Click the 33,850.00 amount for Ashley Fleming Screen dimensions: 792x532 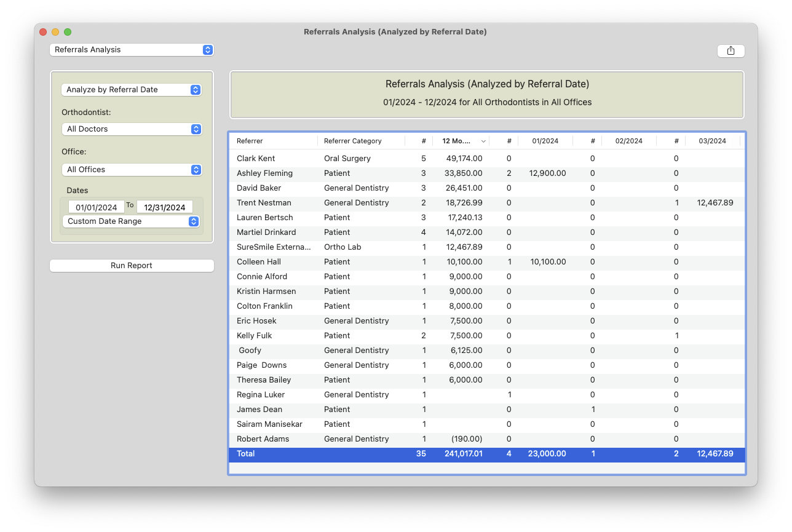pos(464,173)
